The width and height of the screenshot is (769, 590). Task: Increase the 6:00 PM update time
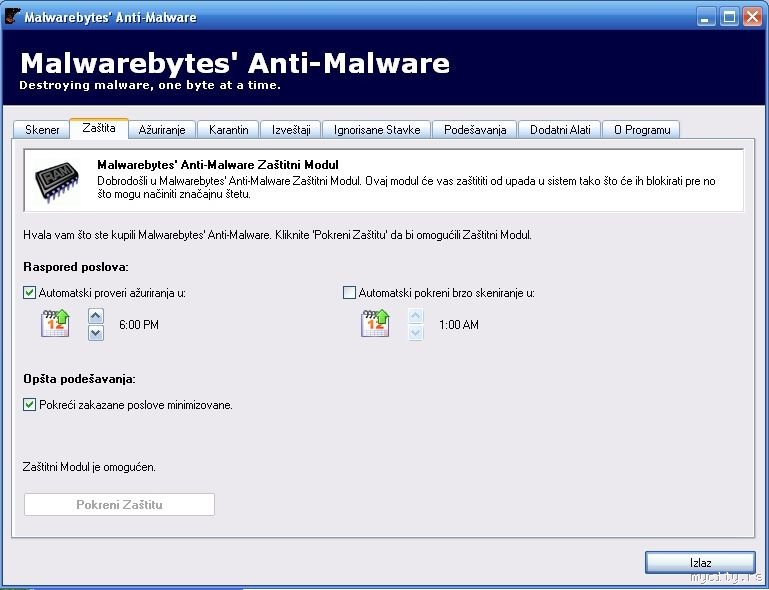pos(96,316)
